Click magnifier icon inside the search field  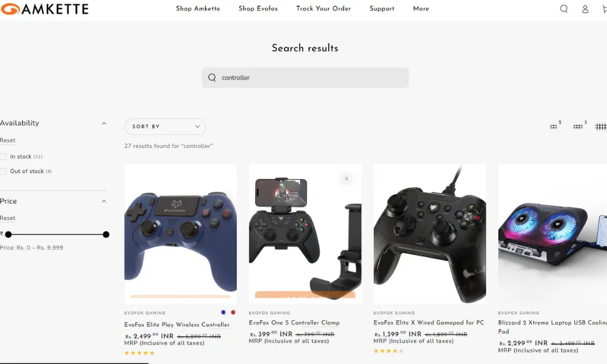tap(212, 78)
